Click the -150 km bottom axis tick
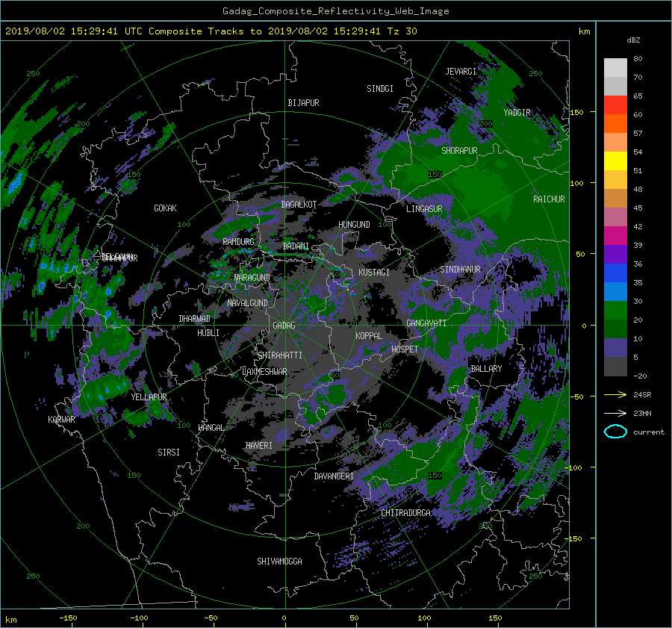The width and height of the screenshot is (672, 628). [68, 618]
